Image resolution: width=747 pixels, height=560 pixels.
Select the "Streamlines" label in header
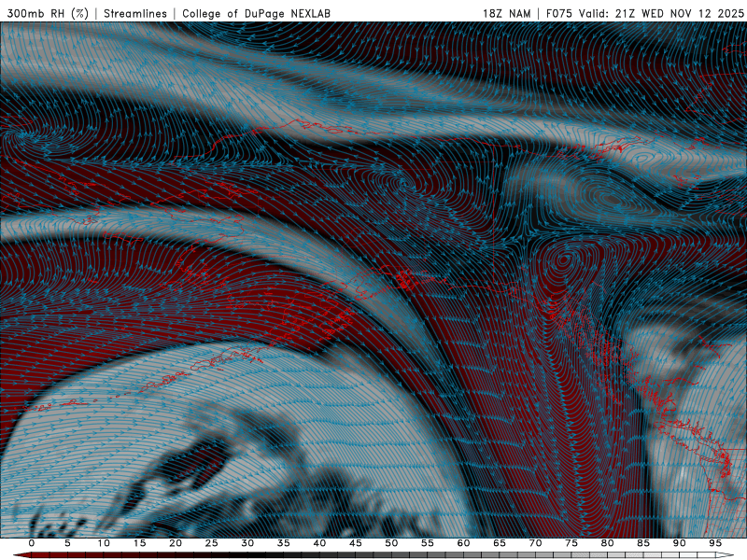(x=135, y=13)
